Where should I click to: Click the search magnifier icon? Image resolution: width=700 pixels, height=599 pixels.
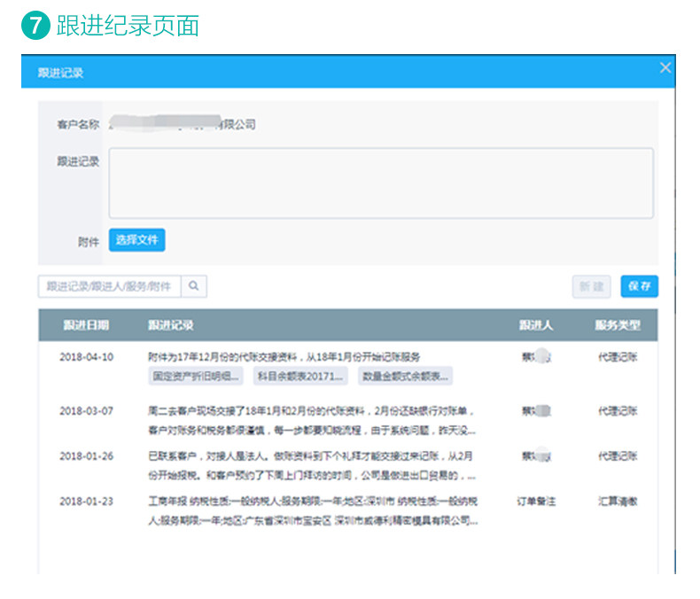click(194, 285)
